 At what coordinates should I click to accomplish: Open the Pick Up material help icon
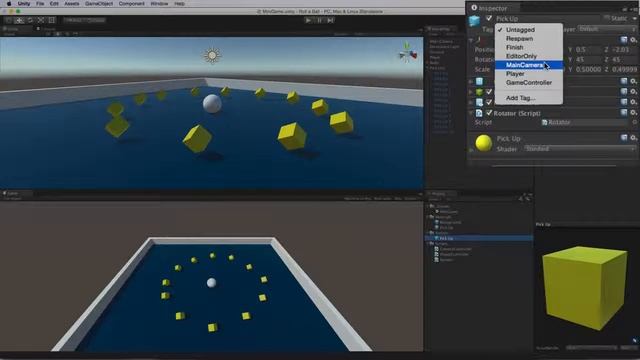click(624, 138)
